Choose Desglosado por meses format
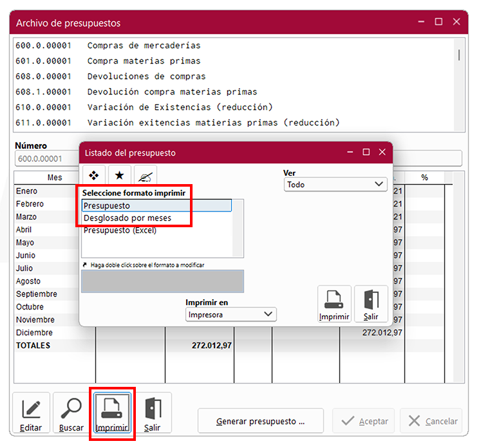Image resolution: width=481 pixels, height=448 pixels. click(x=127, y=218)
